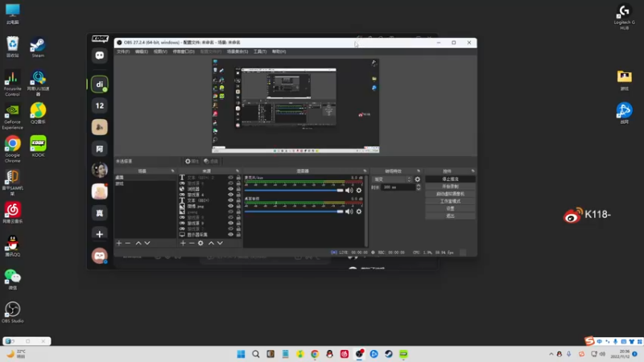
Task: Click the 停止推流 button
Action: pyautogui.click(x=450, y=179)
